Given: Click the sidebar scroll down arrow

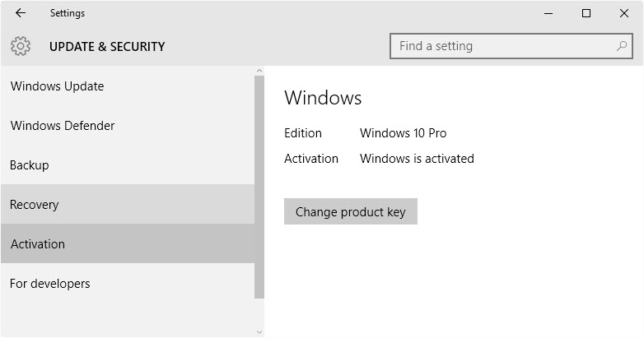Looking at the screenshot, I should click(x=259, y=332).
